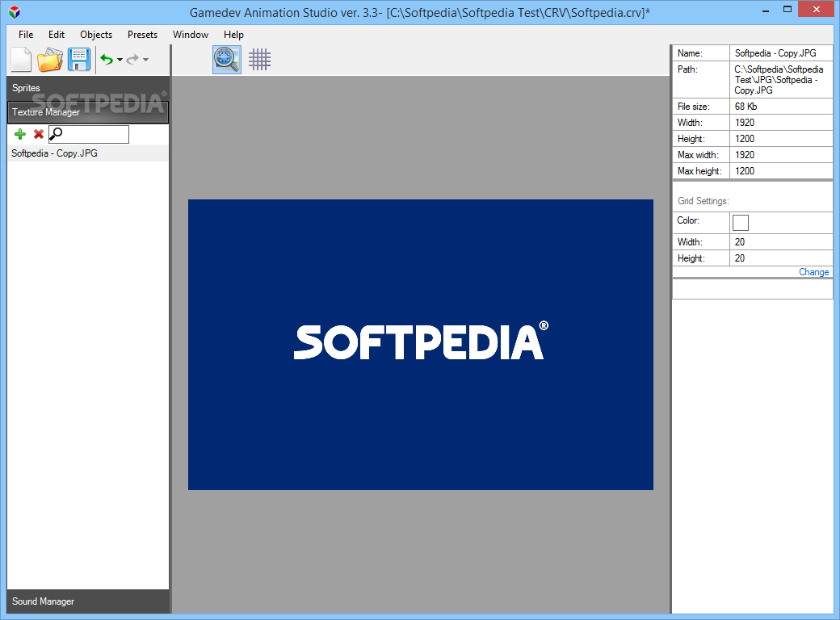Image resolution: width=840 pixels, height=620 pixels.
Task: Close the Gamedev Animation Studio window
Action: pos(817,10)
